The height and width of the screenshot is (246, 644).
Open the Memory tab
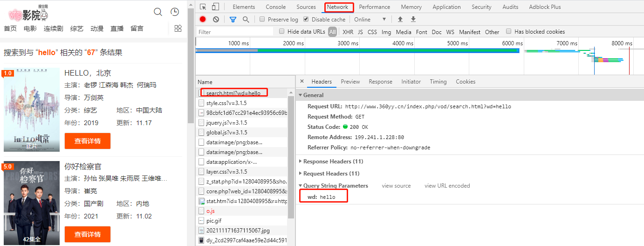[x=411, y=7]
